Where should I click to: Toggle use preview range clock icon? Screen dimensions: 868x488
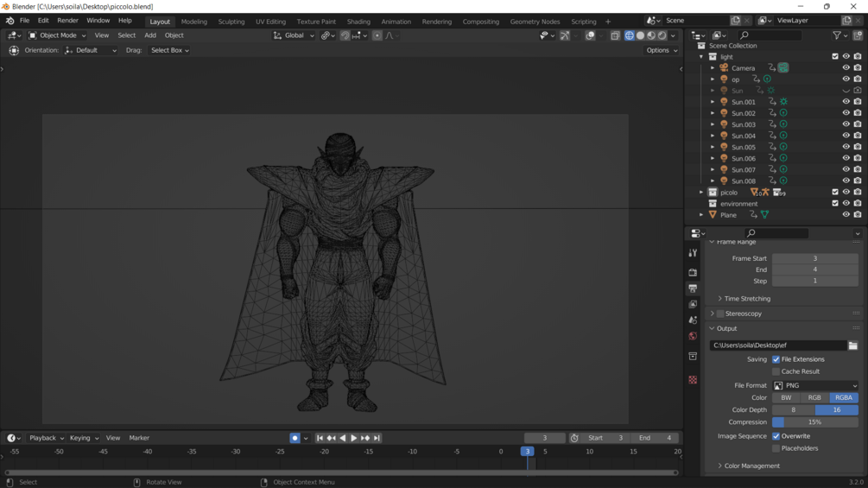point(574,438)
